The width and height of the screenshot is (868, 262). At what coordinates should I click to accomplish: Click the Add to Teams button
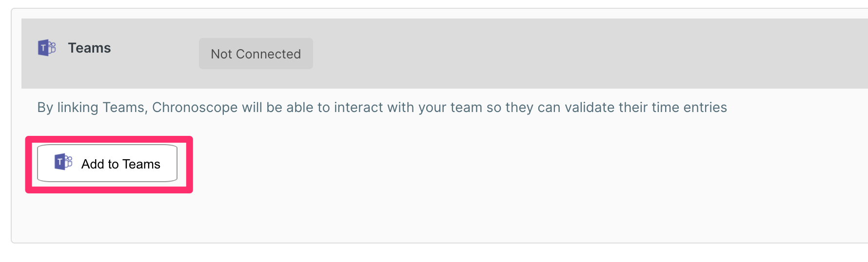coord(107,163)
